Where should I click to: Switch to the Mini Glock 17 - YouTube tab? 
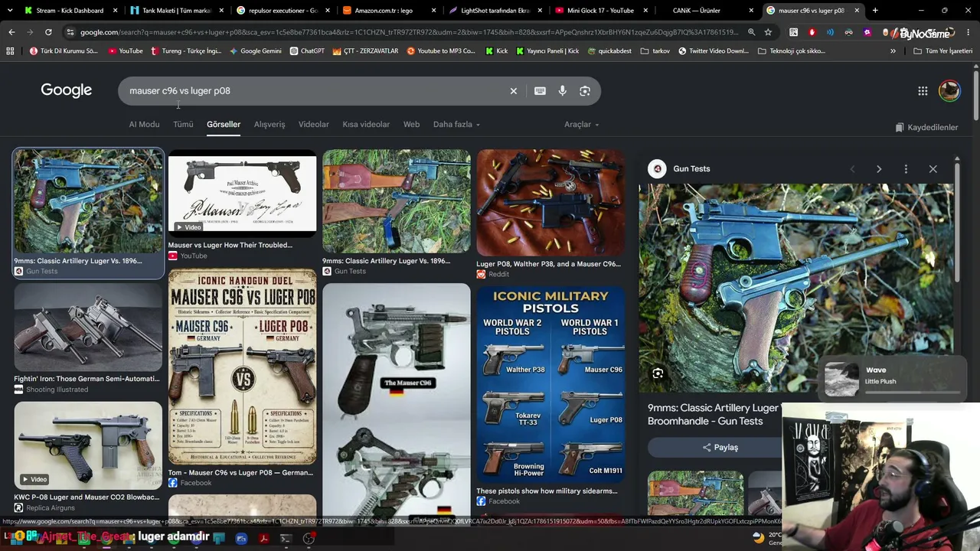(x=600, y=11)
